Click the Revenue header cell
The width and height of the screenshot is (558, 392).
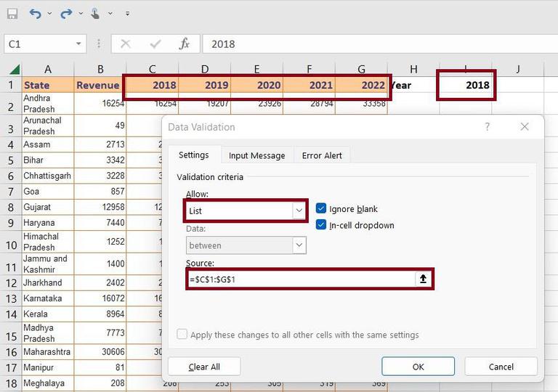[x=100, y=85]
